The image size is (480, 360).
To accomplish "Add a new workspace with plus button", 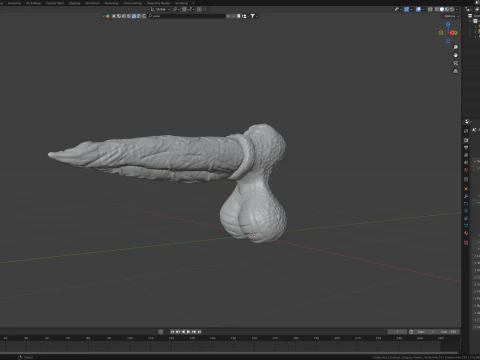I will click(x=193, y=3).
